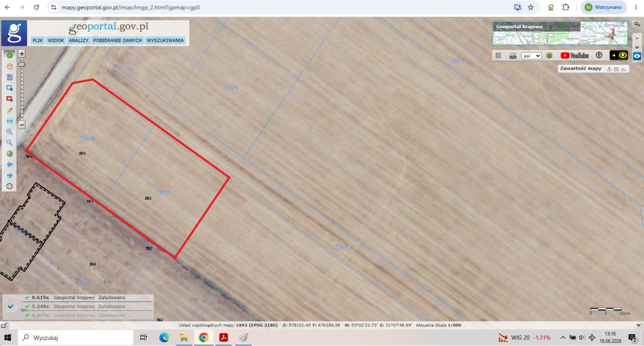This screenshot has height=346, width=644.
Task: Open Windows notification center
Action: 633,338
